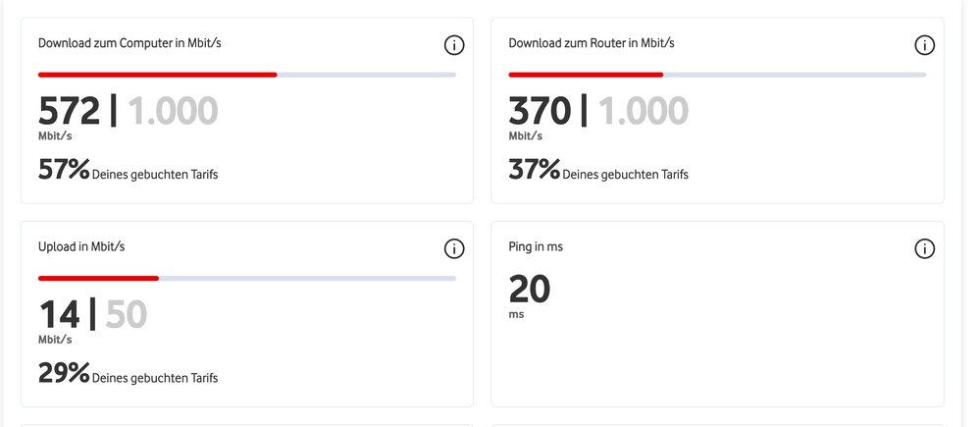Click the Upload speed progress bar
Image resolution: width=980 pixels, height=427 pixels.
(x=246, y=279)
